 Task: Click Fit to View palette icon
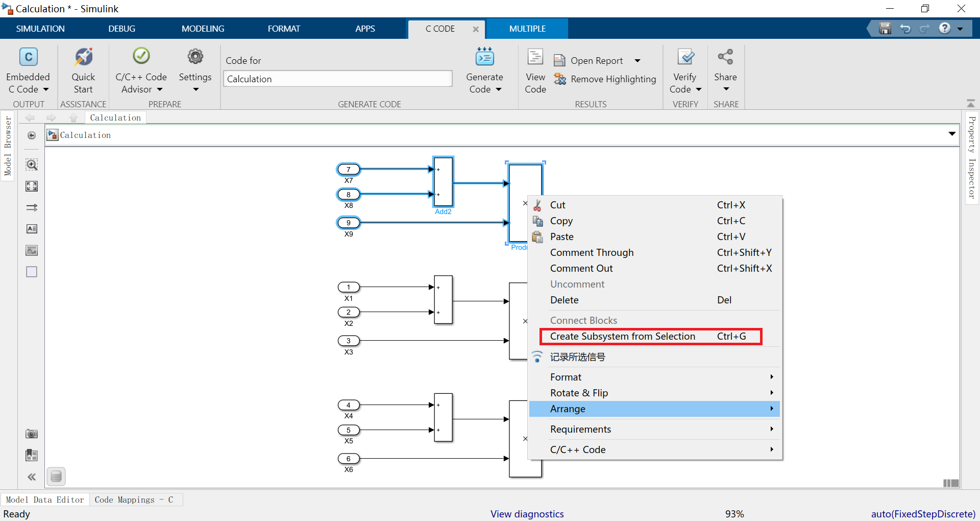point(32,186)
